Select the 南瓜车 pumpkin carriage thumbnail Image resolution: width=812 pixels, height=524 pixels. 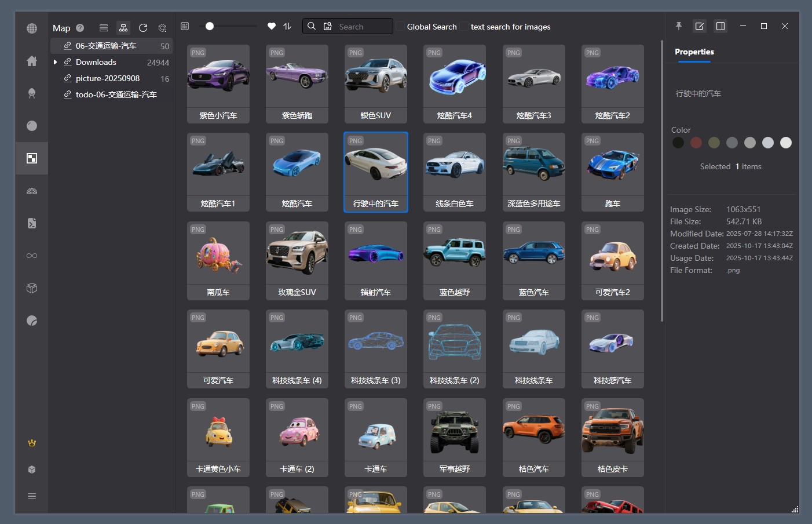(x=218, y=260)
